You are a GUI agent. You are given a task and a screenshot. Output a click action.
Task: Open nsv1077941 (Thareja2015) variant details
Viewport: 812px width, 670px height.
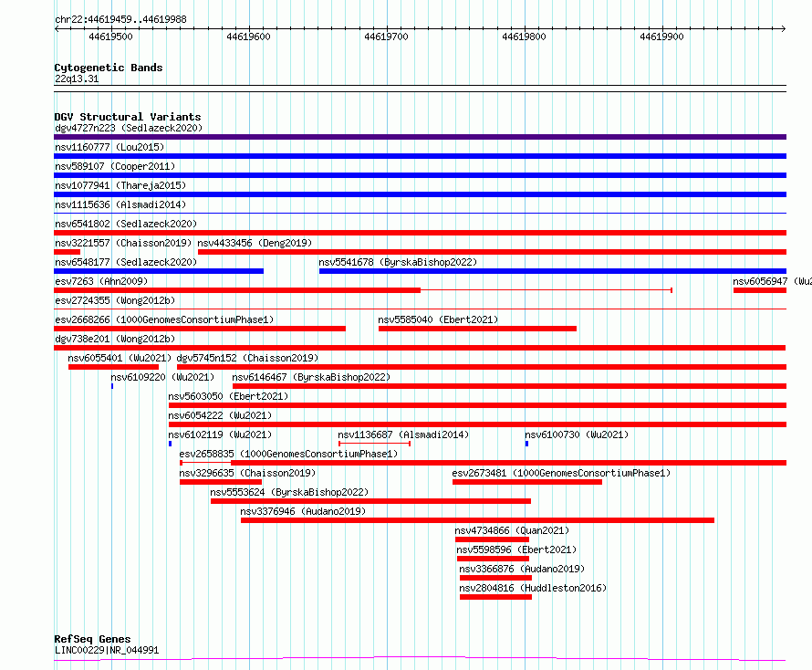[x=120, y=185]
